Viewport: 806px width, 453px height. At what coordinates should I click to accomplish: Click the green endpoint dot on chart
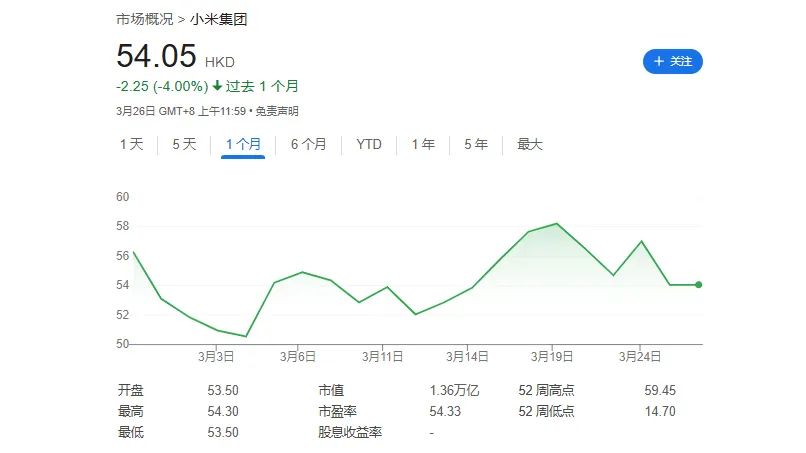698,285
